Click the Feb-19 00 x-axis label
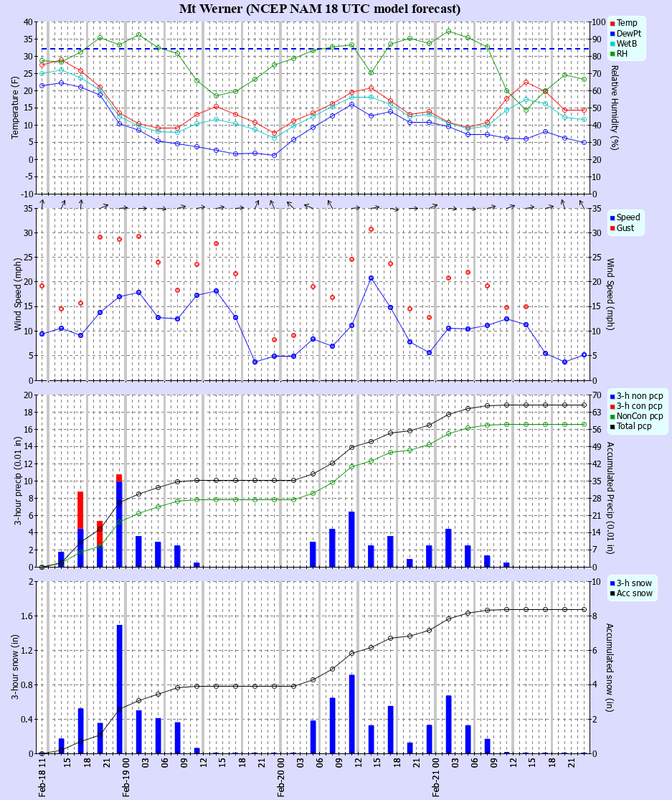 [x=125, y=777]
